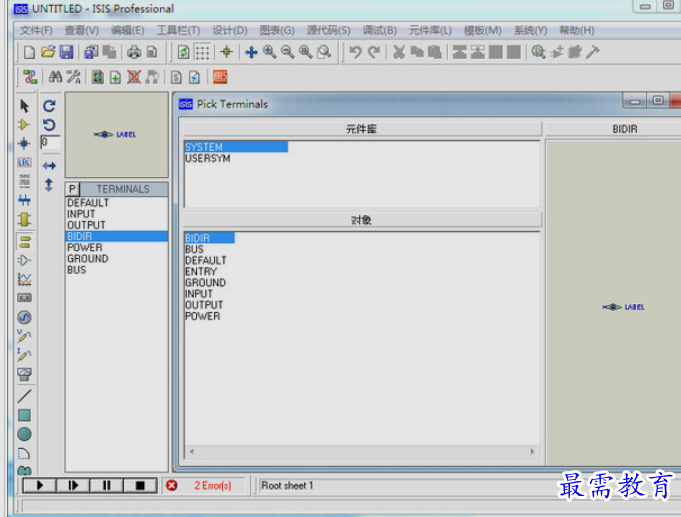The height and width of the screenshot is (517, 681).
Task: Open a design file with folder icon
Action: tap(48, 52)
